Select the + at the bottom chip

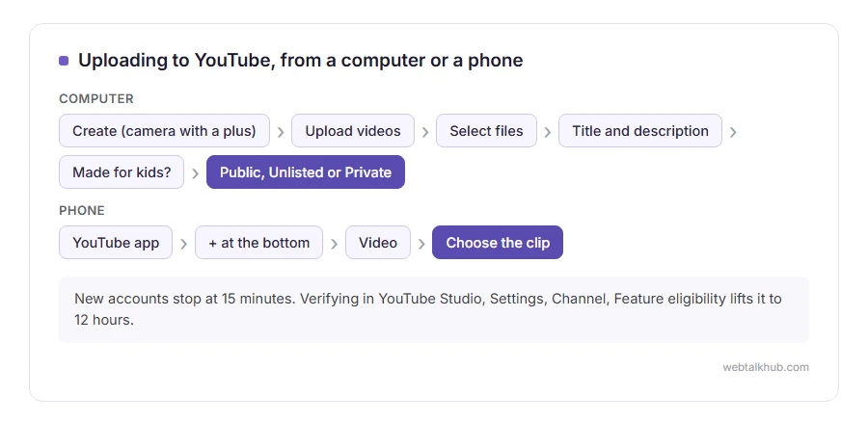(x=258, y=242)
